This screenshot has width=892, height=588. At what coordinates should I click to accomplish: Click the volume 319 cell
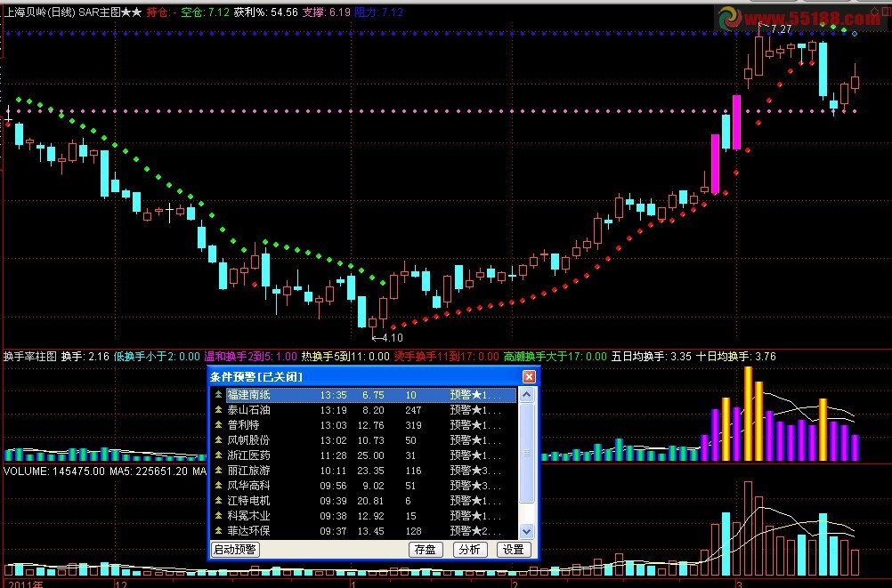pyautogui.click(x=413, y=425)
